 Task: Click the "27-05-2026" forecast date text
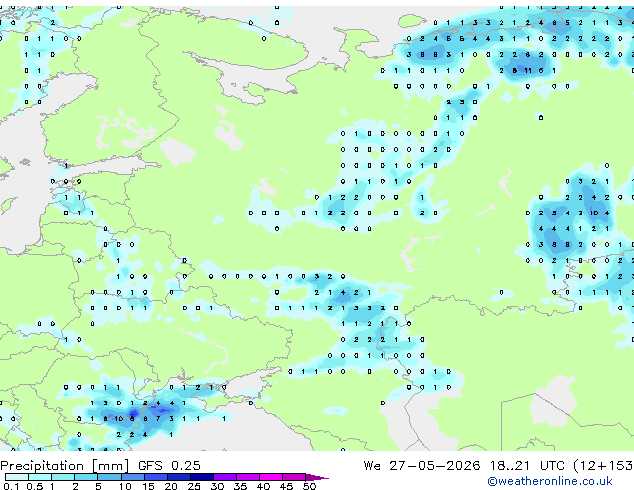[435, 466]
